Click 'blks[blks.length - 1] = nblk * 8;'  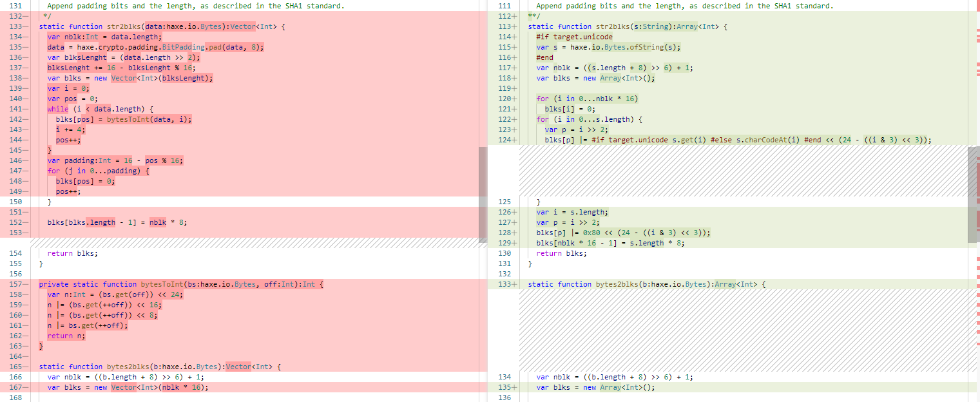[x=117, y=222]
